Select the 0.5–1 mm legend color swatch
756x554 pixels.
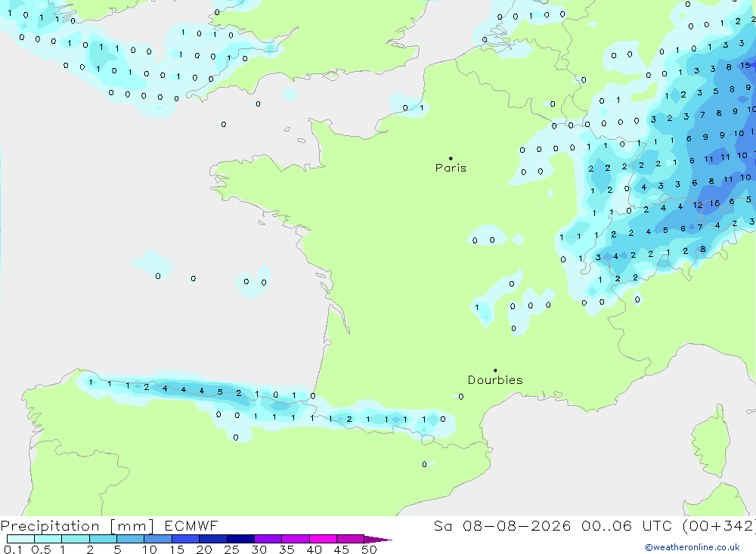(x=48, y=539)
